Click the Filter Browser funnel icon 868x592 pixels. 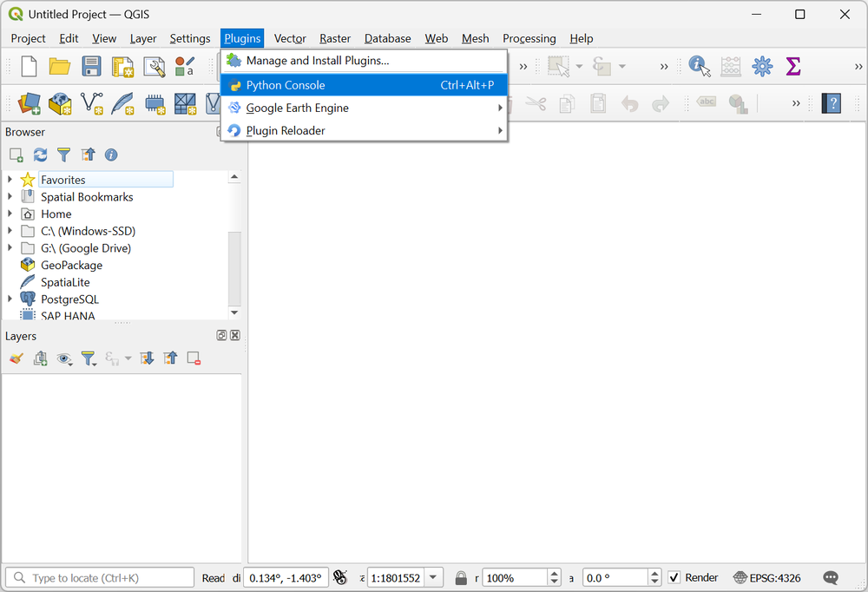tap(63, 155)
